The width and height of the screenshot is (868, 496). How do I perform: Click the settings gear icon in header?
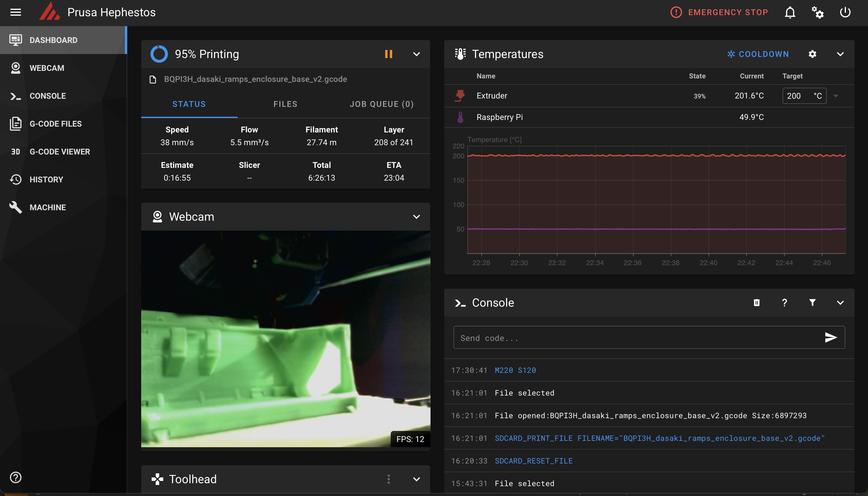(x=818, y=11)
